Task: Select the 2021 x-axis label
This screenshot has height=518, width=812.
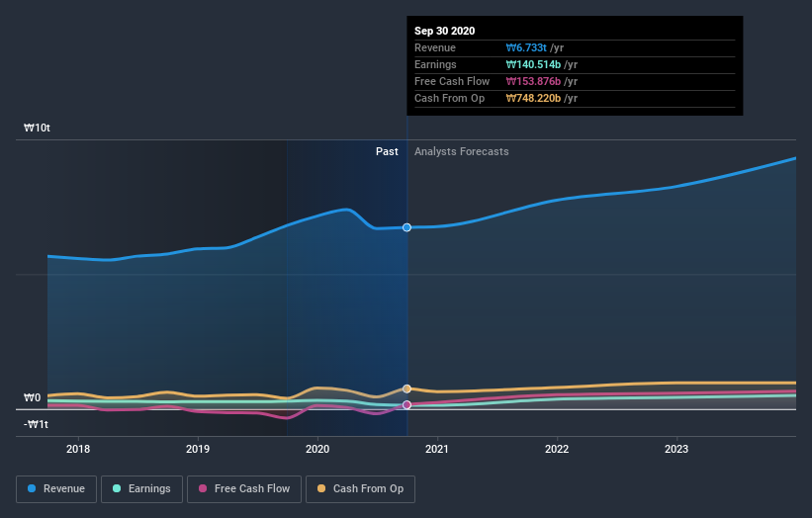Action: [437, 449]
